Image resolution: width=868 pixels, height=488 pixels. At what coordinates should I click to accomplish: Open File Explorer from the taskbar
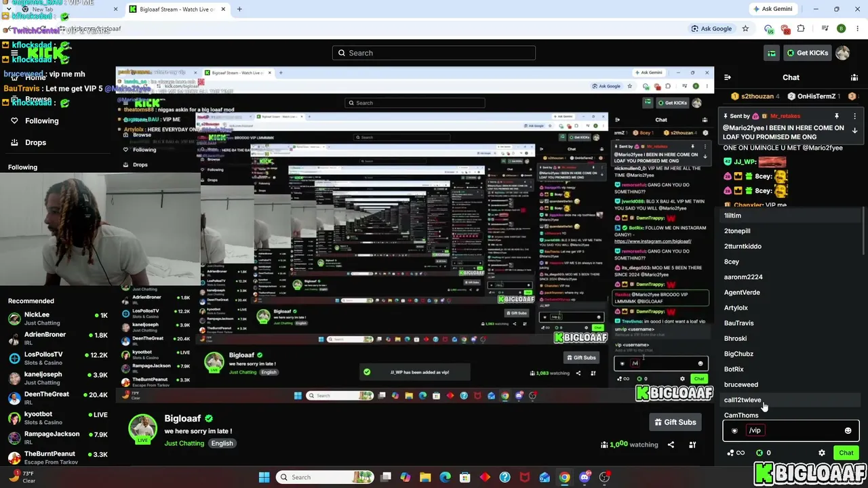(425, 477)
